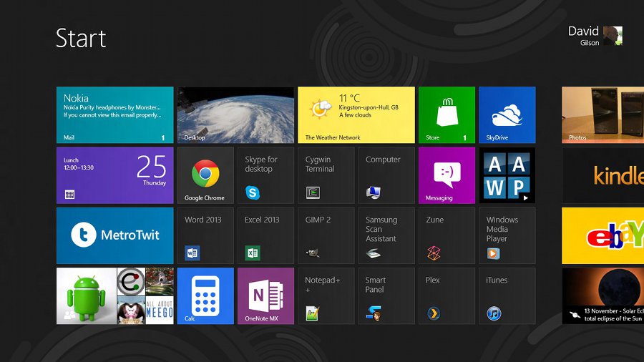The image size is (644, 362).
Task: Launch the Store tile
Action: pyautogui.click(x=447, y=115)
